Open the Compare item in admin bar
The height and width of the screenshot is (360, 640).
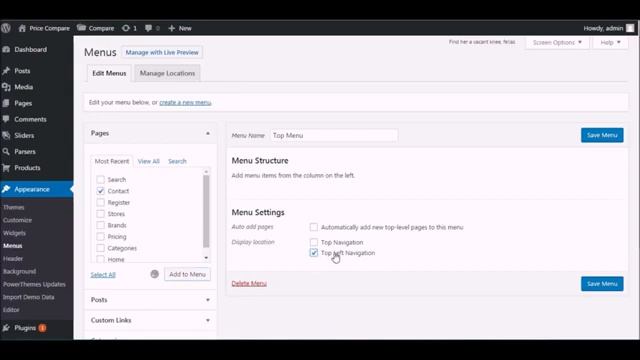tap(96, 28)
